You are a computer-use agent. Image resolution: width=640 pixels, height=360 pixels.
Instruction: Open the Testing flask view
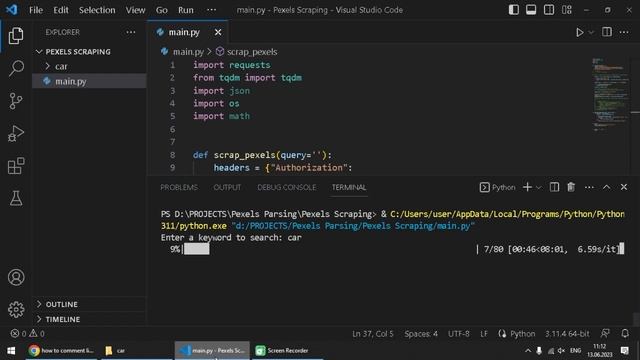coord(16,198)
